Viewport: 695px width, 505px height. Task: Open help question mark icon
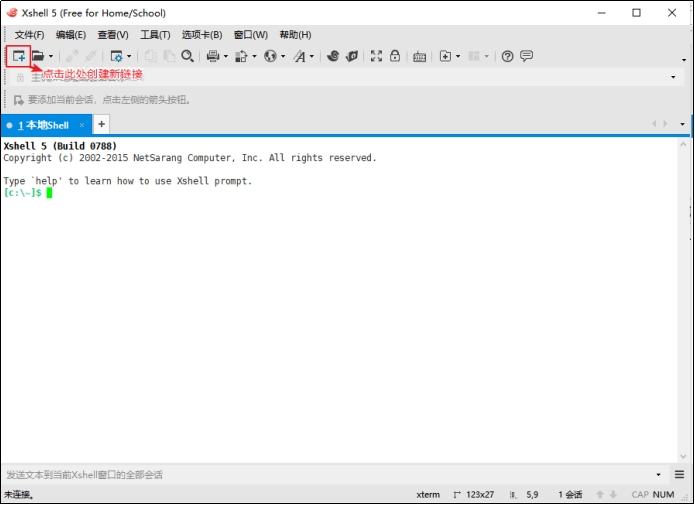(x=508, y=56)
